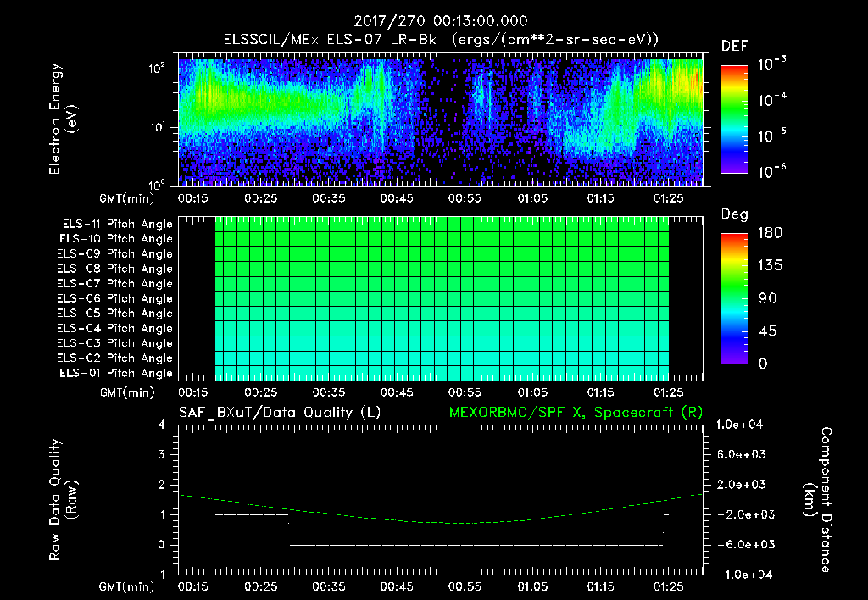The width and height of the screenshot is (868, 600).
Task: Select the 135 value on the Deg scale
Action: click(x=770, y=265)
